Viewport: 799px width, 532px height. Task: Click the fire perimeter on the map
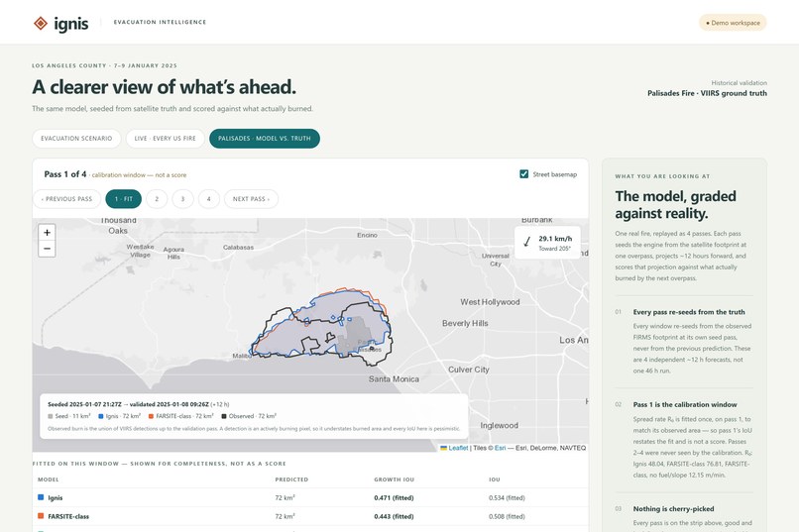click(x=322, y=325)
